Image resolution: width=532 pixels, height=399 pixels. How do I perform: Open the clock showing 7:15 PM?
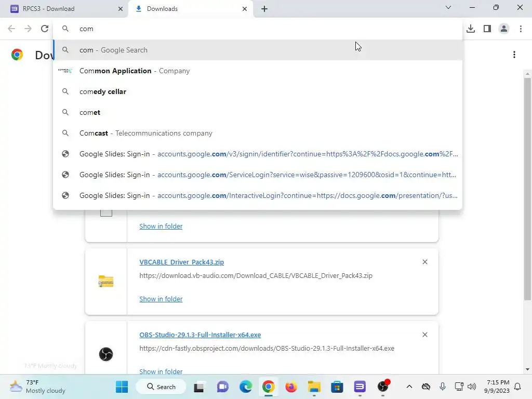[x=497, y=387]
